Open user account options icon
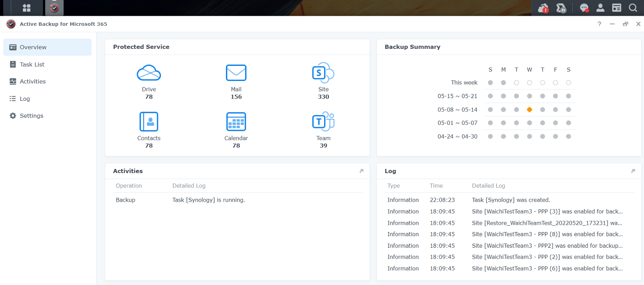The width and height of the screenshot is (644, 285). (600, 8)
